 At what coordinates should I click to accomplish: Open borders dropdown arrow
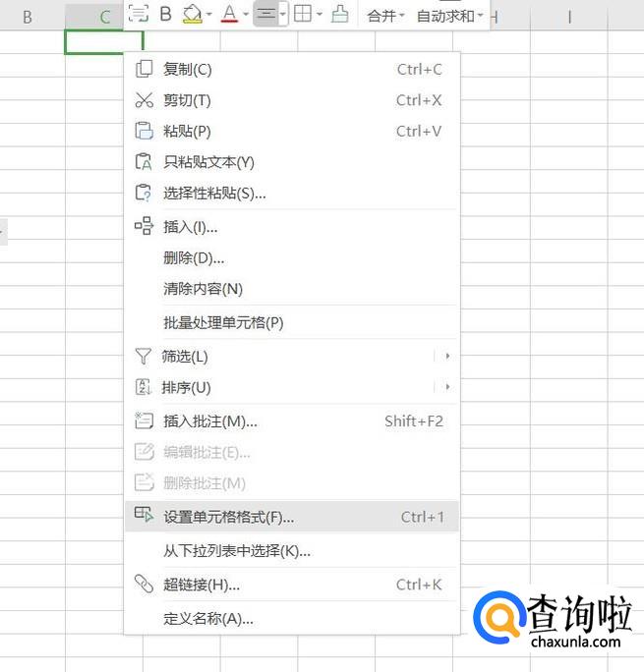click(320, 14)
